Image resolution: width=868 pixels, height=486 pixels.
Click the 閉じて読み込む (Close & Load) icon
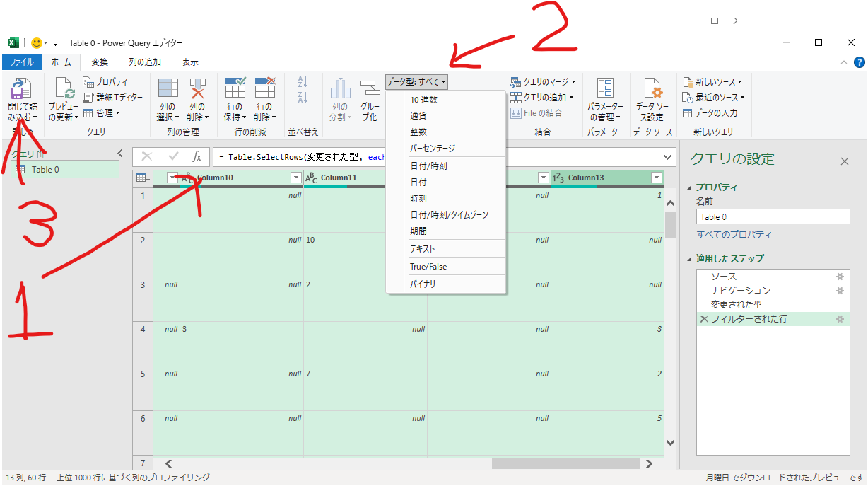[x=20, y=90]
